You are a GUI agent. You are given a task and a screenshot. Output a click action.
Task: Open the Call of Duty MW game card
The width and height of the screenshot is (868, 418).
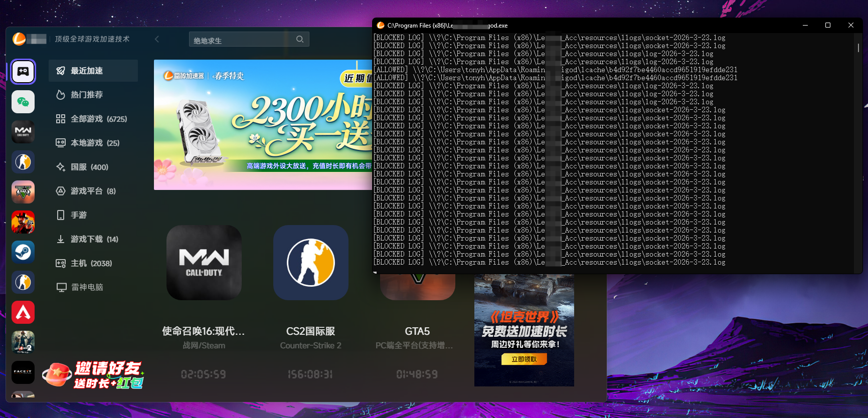click(x=204, y=263)
